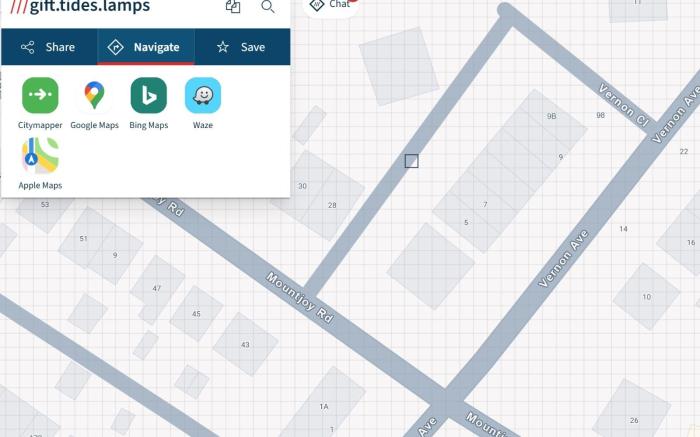
Task: Click building number 47 on map
Action: click(x=157, y=288)
